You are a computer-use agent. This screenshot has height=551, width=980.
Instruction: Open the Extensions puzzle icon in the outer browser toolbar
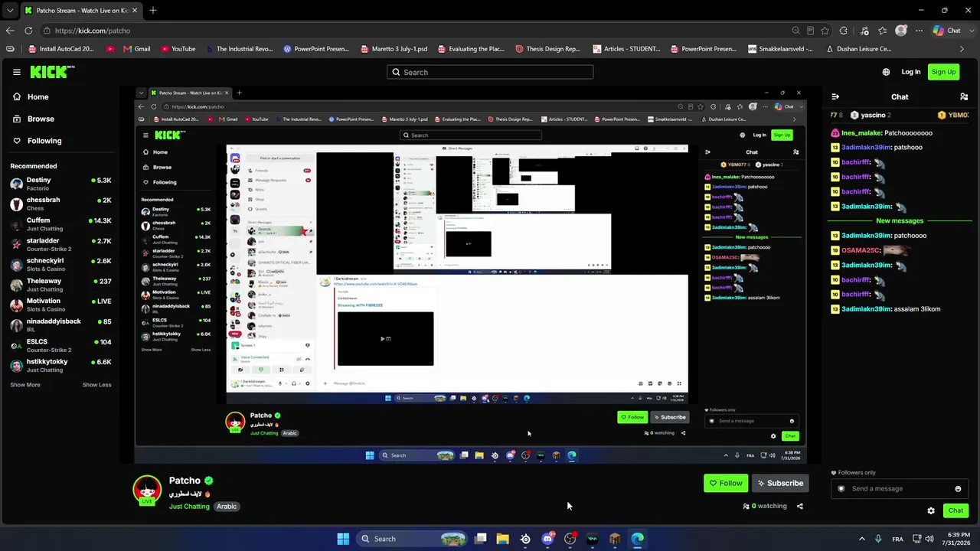coord(844,31)
